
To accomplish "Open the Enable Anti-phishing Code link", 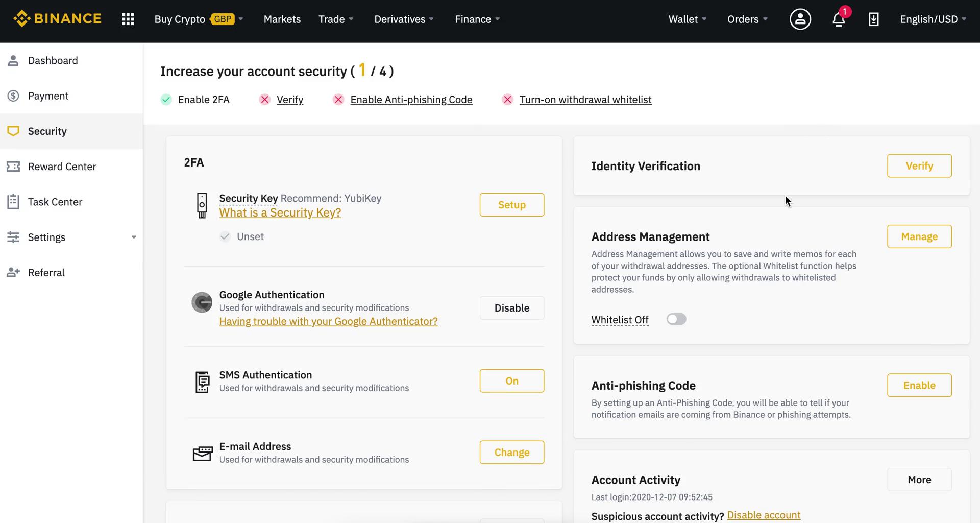I will (411, 100).
